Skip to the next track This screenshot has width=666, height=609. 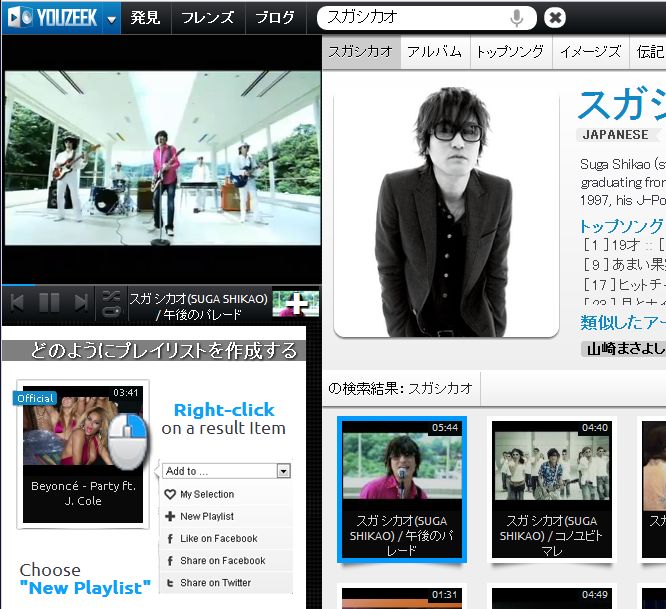click(x=81, y=303)
